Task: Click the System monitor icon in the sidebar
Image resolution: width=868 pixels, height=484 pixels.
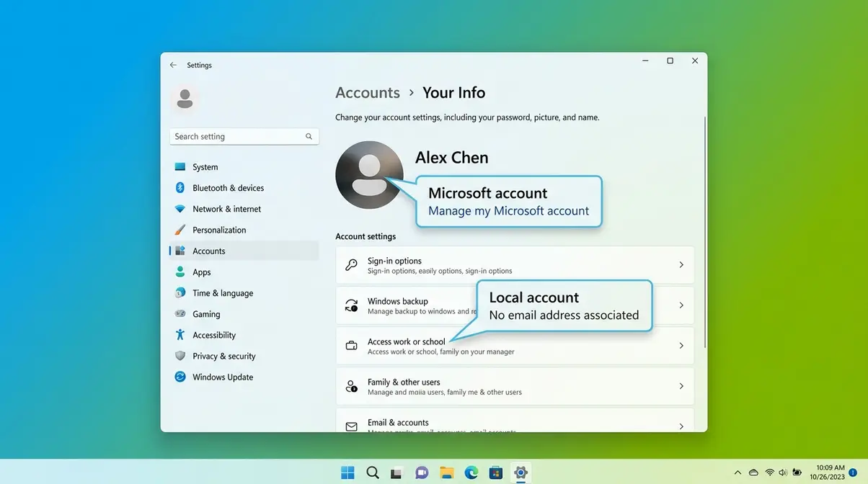Action: coord(180,167)
